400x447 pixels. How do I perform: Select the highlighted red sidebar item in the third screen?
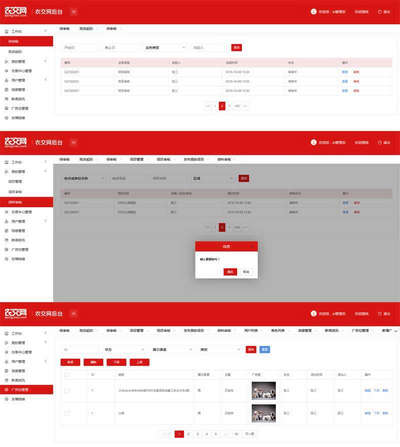click(x=26, y=389)
